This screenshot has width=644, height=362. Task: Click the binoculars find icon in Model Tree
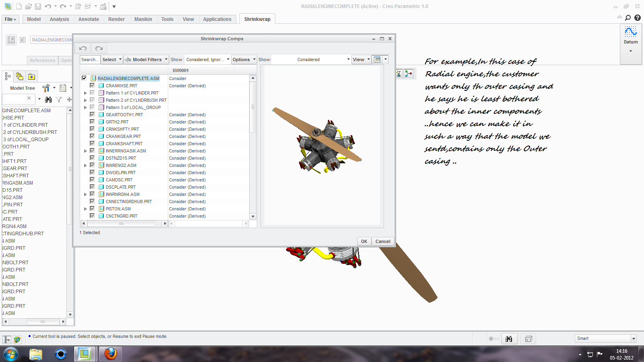click(x=48, y=99)
